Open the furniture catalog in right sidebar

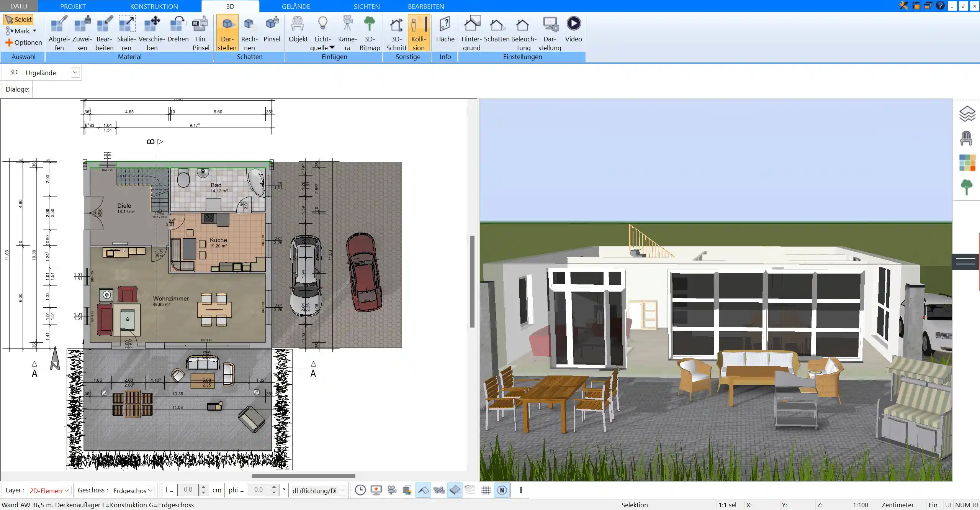coord(966,138)
